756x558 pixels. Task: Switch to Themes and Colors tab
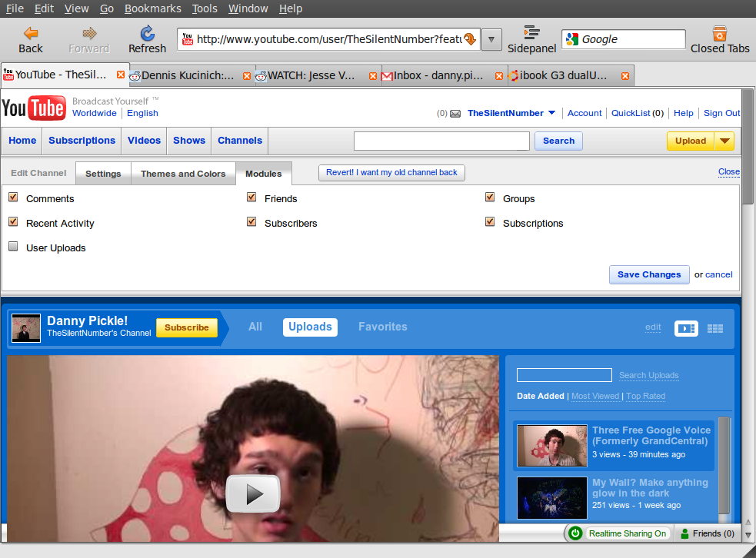[x=183, y=174]
